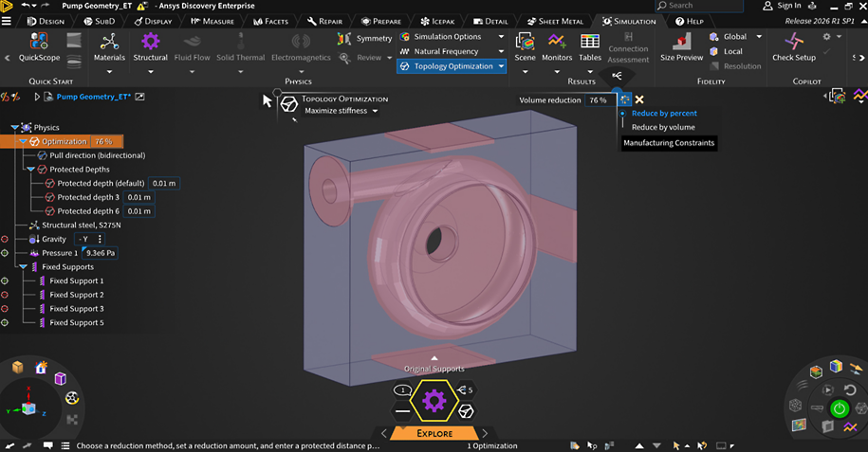Open the Scene results tool

coord(525,47)
